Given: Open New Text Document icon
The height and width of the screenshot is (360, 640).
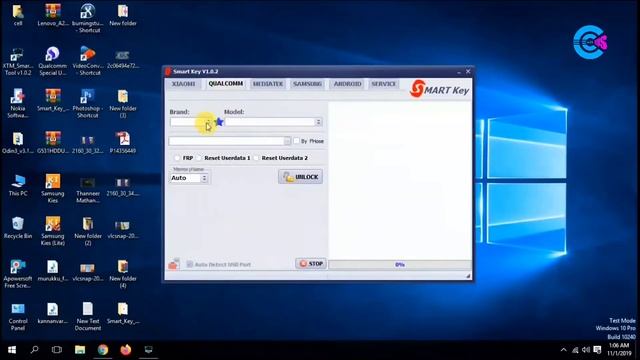Looking at the screenshot, I should pyautogui.click(x=87, y=317).
